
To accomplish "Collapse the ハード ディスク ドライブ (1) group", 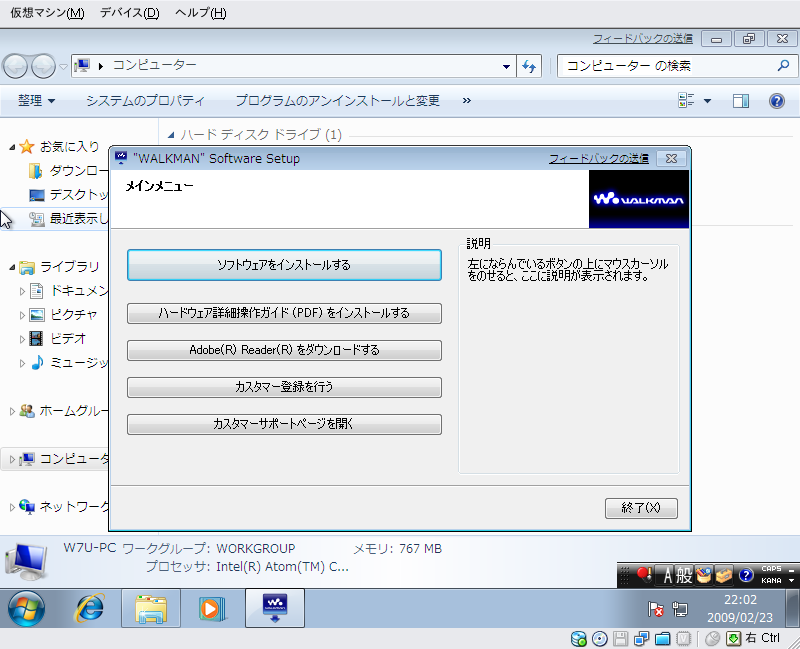I will 171,135.
